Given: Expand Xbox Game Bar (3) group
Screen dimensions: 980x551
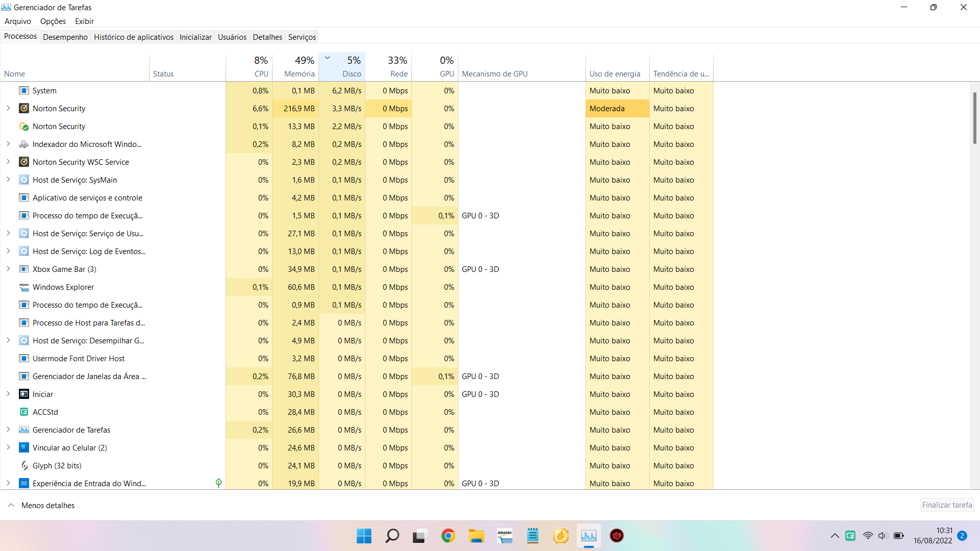Looking at the screenshot, I should 8,269.
